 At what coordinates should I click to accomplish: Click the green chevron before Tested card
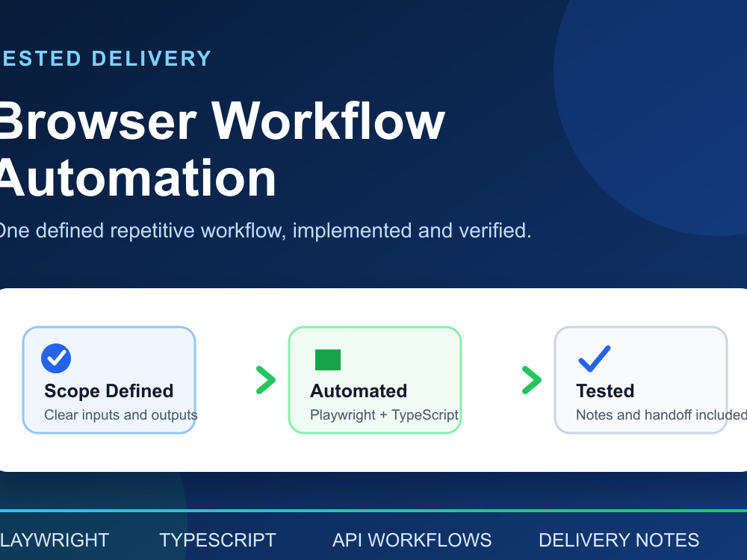tap(532, 380)
